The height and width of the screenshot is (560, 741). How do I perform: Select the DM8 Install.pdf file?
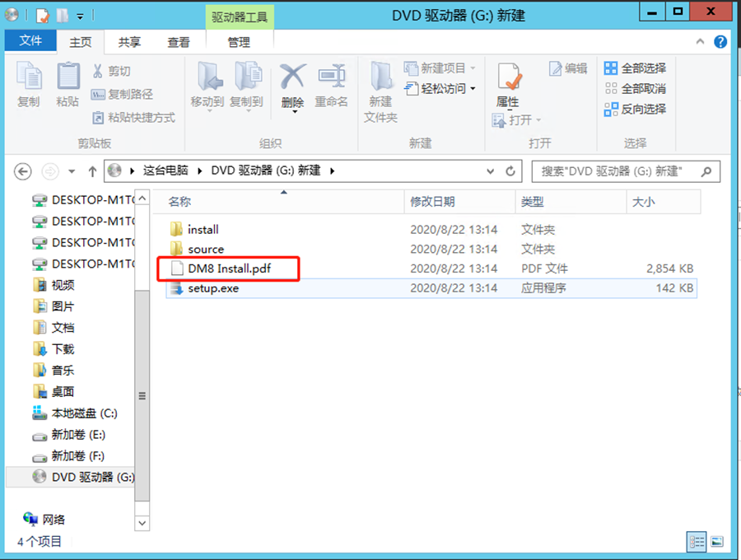pyautogui.click(x=228, y=268)
